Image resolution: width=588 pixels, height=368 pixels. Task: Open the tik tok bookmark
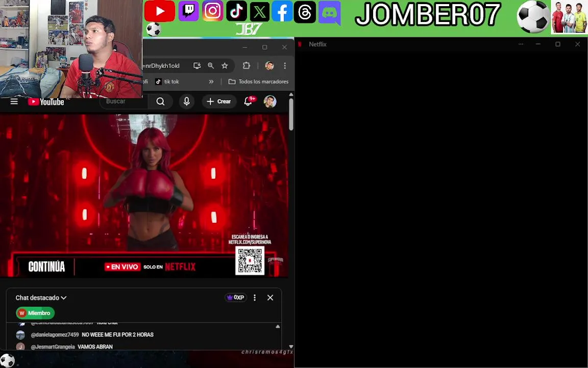point(167,81)
